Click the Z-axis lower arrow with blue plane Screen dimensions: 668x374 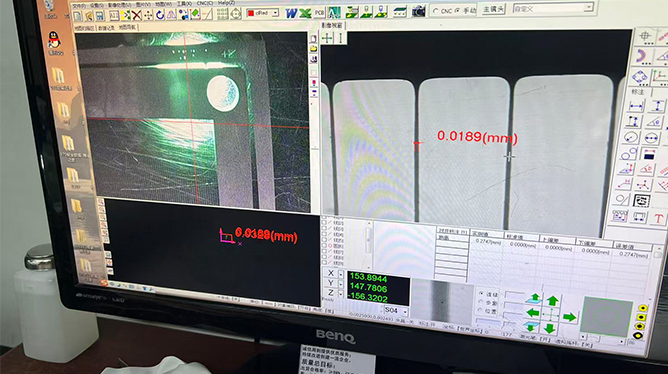click(531, 327)
